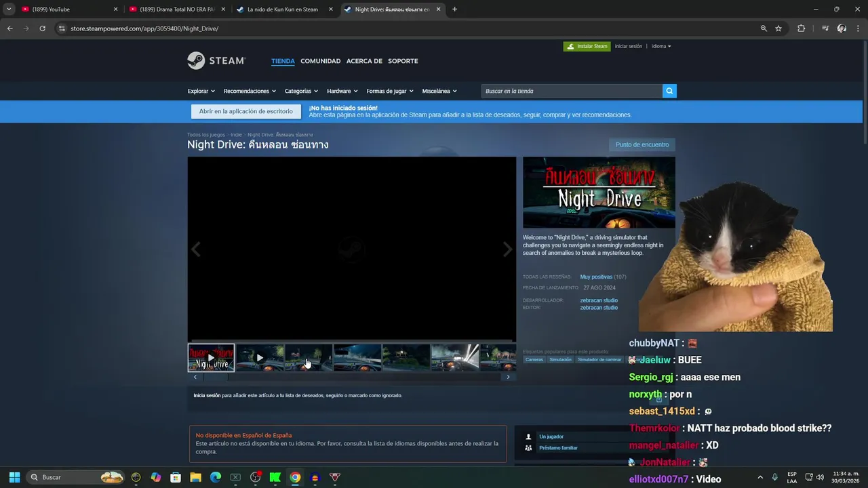Open the ACERCA DE menu item
The height and width of the screenshot is (488, 868).
coord(364,61)
